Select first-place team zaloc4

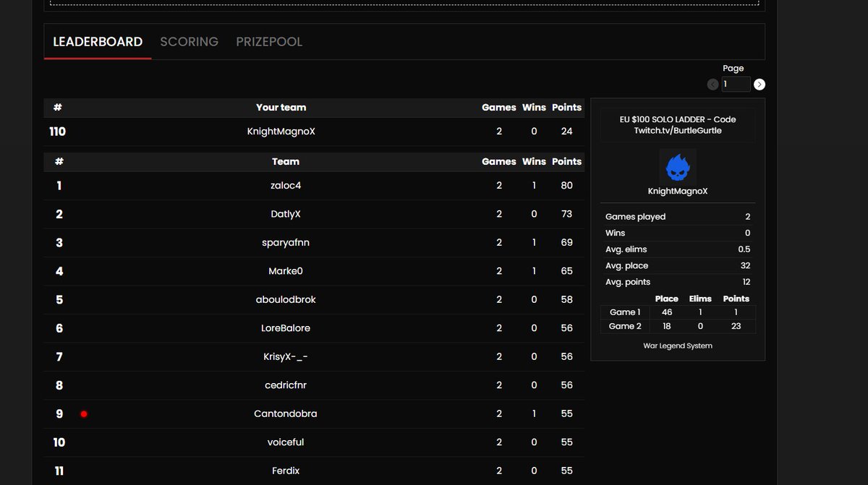click(x=286, y=185)
